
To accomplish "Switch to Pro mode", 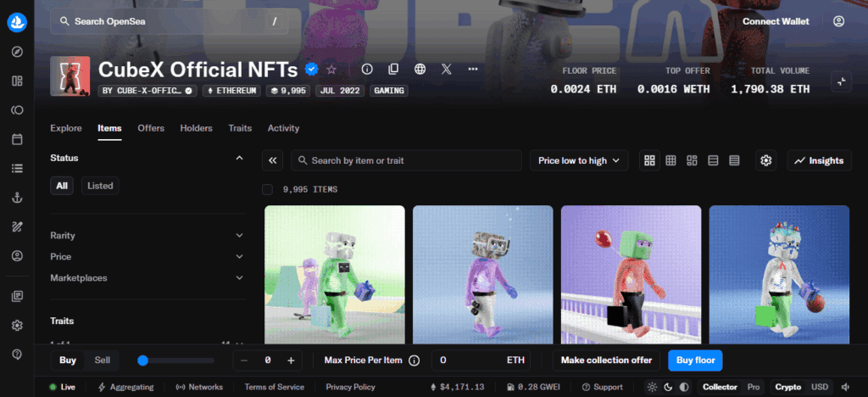I will click(754, 387).
